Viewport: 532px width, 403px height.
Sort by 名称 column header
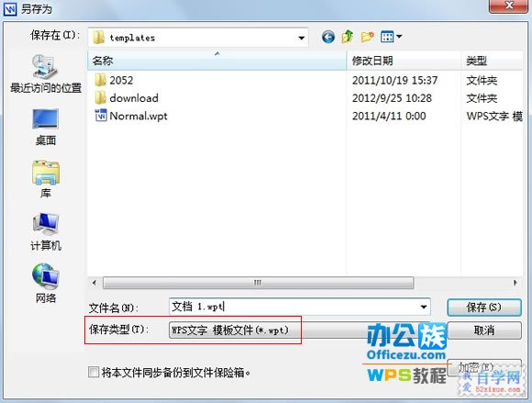pyautogui.click(x=216, y=61)
